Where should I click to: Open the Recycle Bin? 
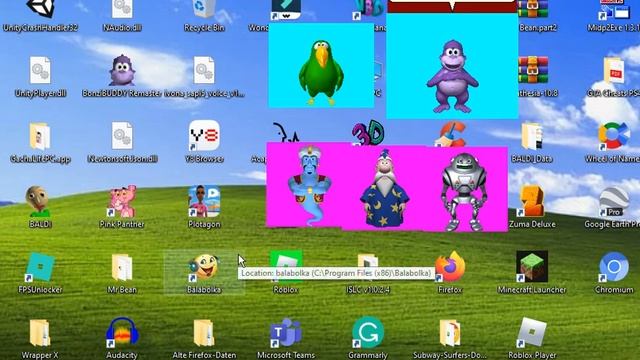tap(204, 10)
